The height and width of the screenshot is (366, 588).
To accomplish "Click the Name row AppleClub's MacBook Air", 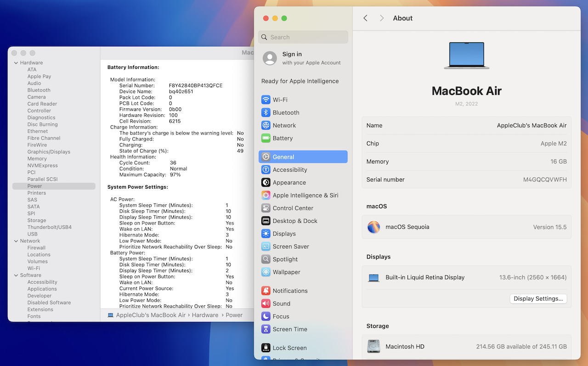I will [x=466, y=125].
